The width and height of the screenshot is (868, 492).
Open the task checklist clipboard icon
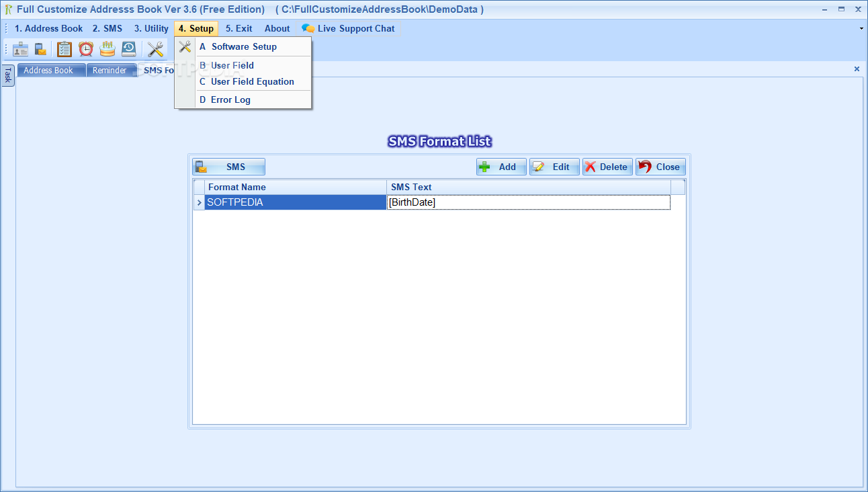coord(64,49)
